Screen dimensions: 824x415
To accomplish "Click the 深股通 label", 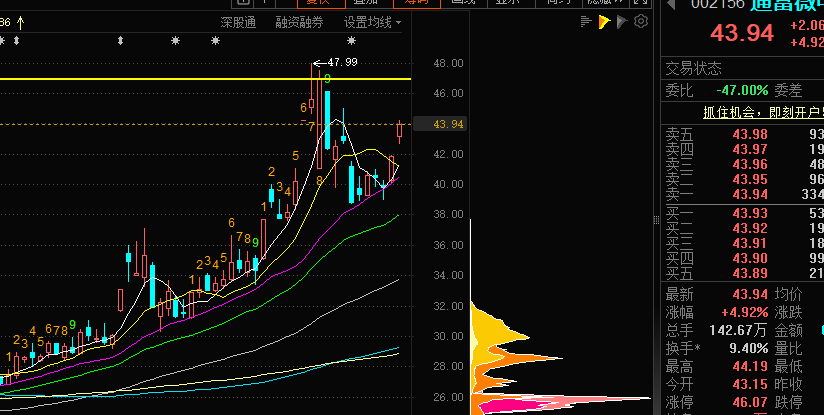I will 238,23.
